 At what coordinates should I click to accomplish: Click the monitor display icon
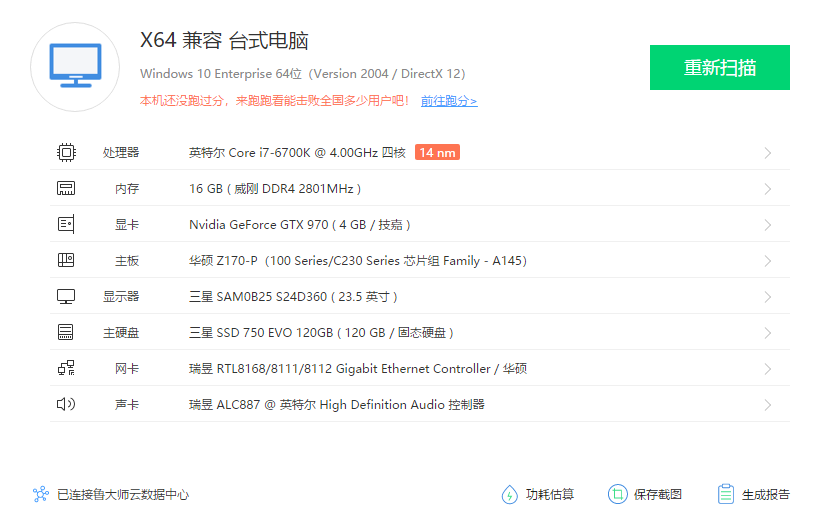point(66,297)
